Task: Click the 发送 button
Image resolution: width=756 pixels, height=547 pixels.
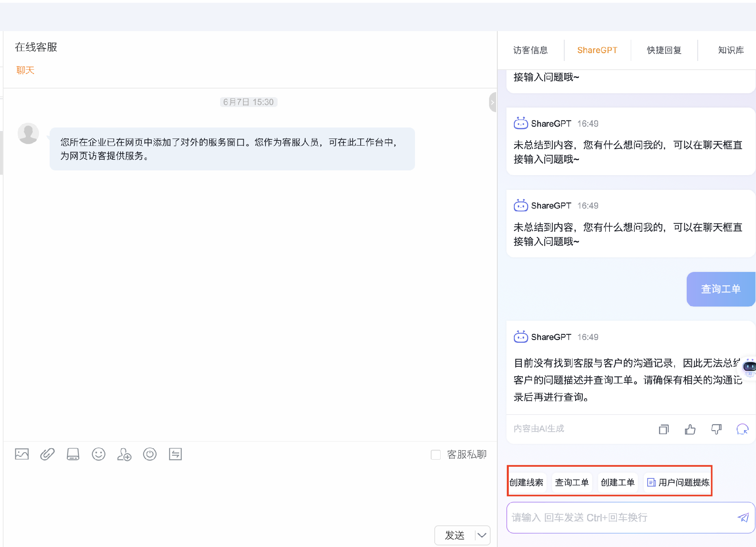Action: [x=455, y=535]
